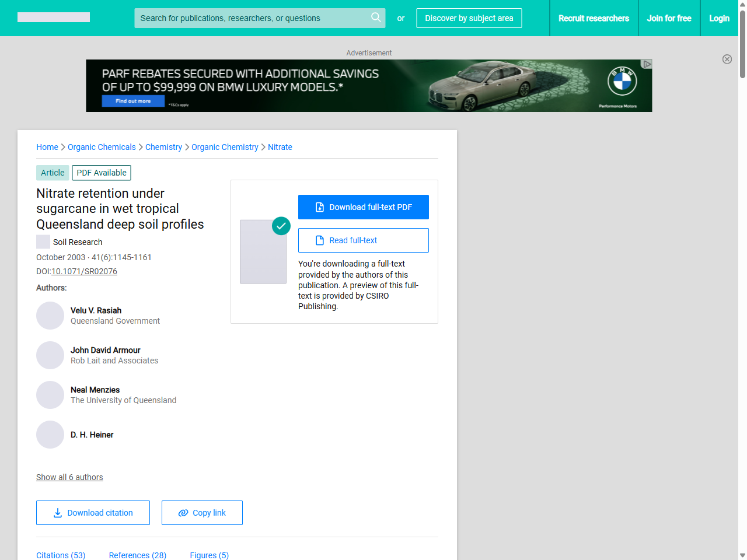Screen dimensions: 747x560
Task: Select the Figures (5) tab
Action: [209, 555]
